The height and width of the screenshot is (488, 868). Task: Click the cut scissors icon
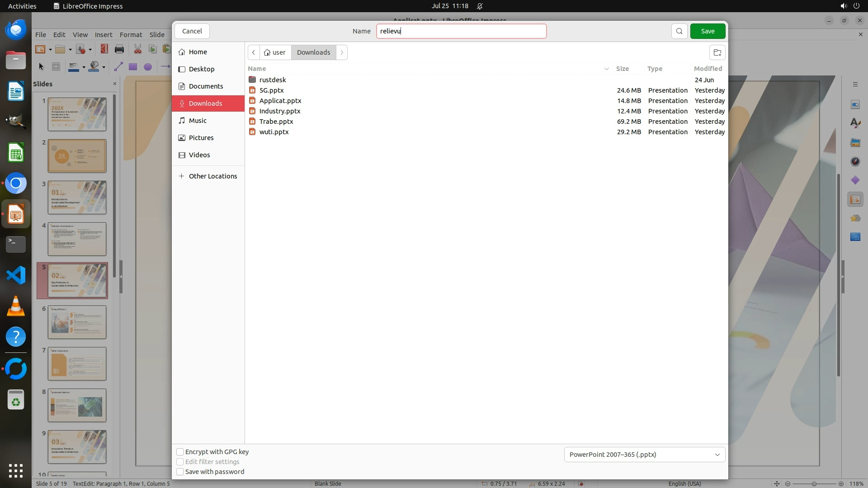pos(137,49)
